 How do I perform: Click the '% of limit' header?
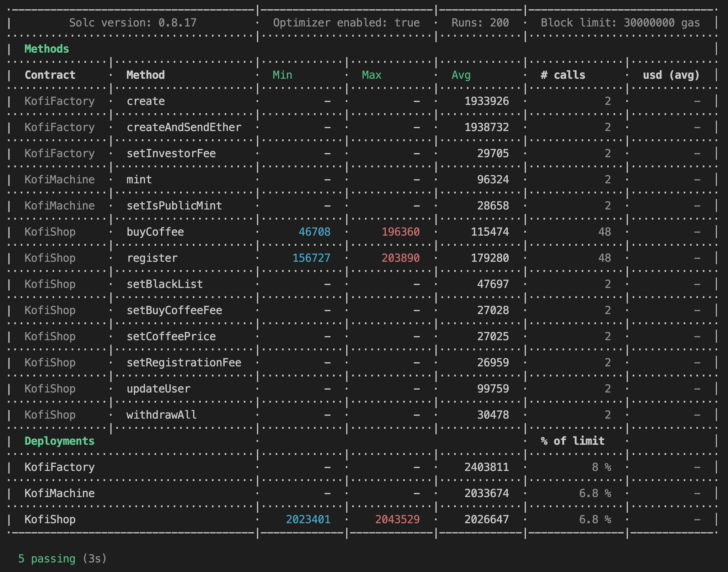tap(573, 441)
